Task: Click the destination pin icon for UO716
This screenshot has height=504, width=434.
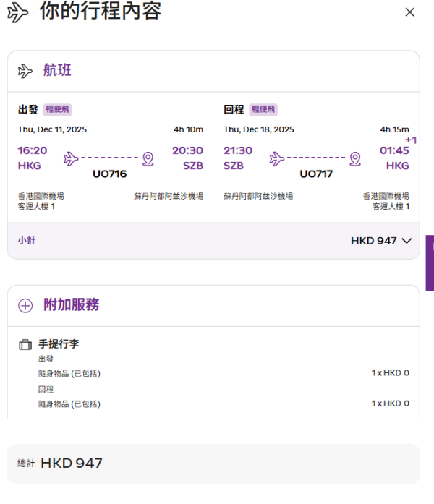Action: pyautogui.click(x=148, y=159)
